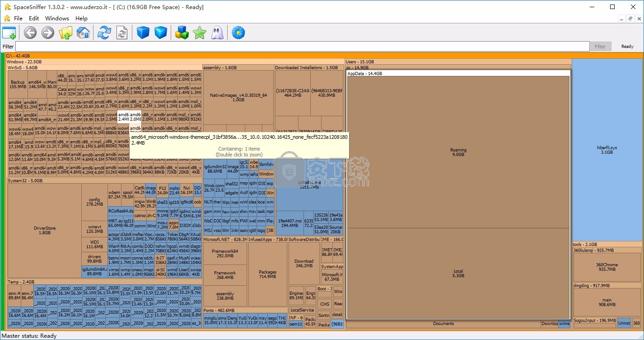The height and width of the screenshot is (340, 644).
Task: Show more detail with the faceted cube
Action: (161, 33)
